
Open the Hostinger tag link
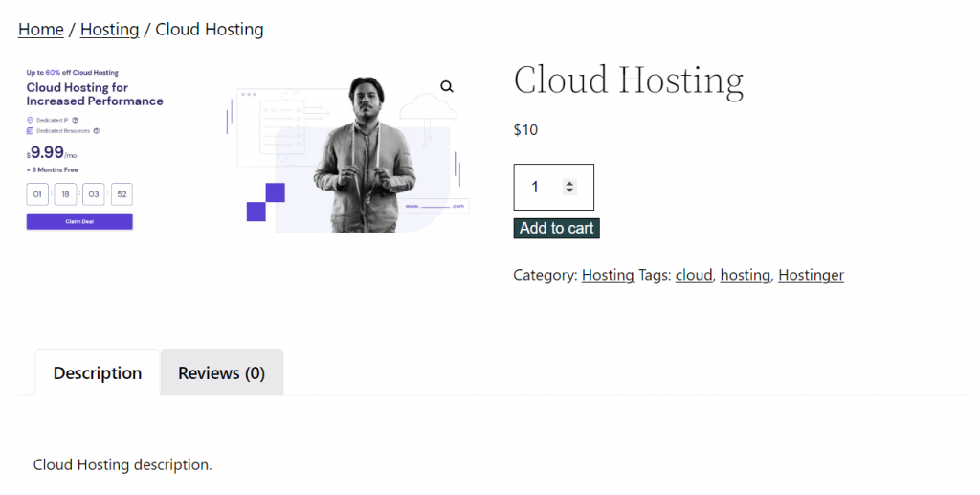[x=811, y=275]
